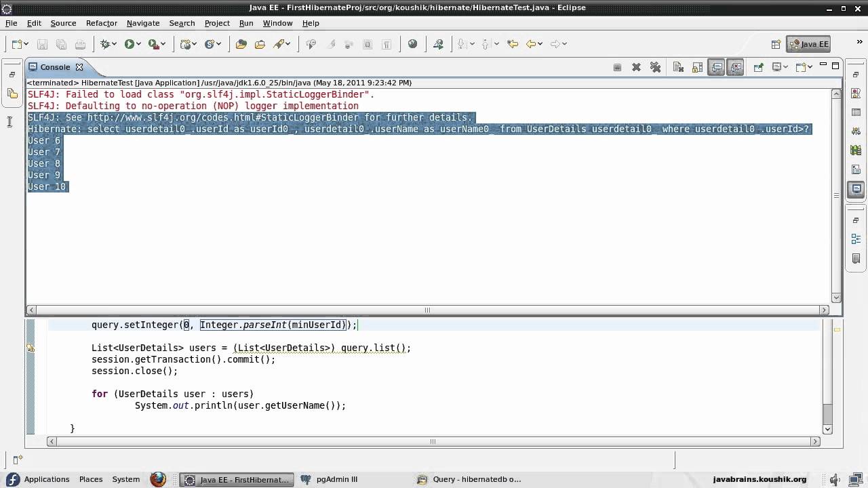Open the Places menu in panel
868x488 pixels.
coord(91,479)
